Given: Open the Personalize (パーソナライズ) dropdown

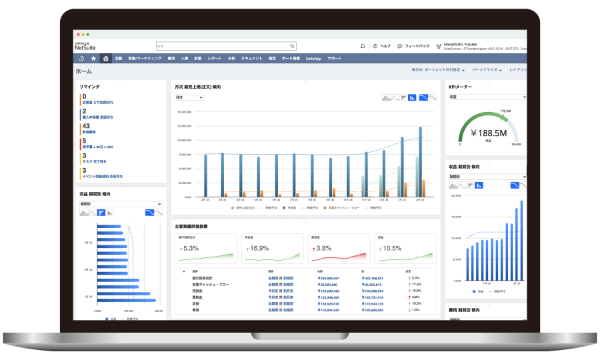Looking at the screenshot, I should (x=487, y=70).
